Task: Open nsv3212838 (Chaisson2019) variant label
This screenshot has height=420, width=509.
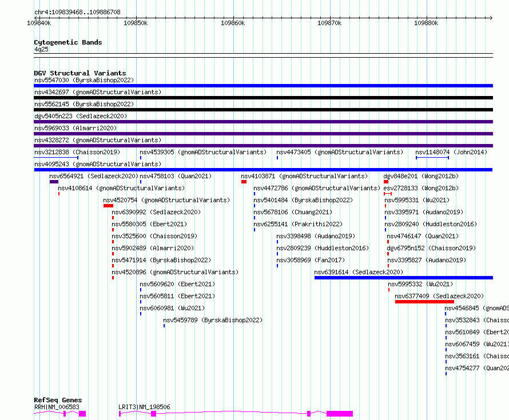Action: click(x=77, y=152)
